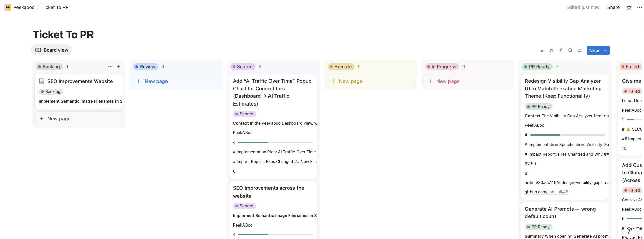This screenshot has width=644, height=239.
Task: Open the filter icon in board toolbar
Action: tap(542, 50)
